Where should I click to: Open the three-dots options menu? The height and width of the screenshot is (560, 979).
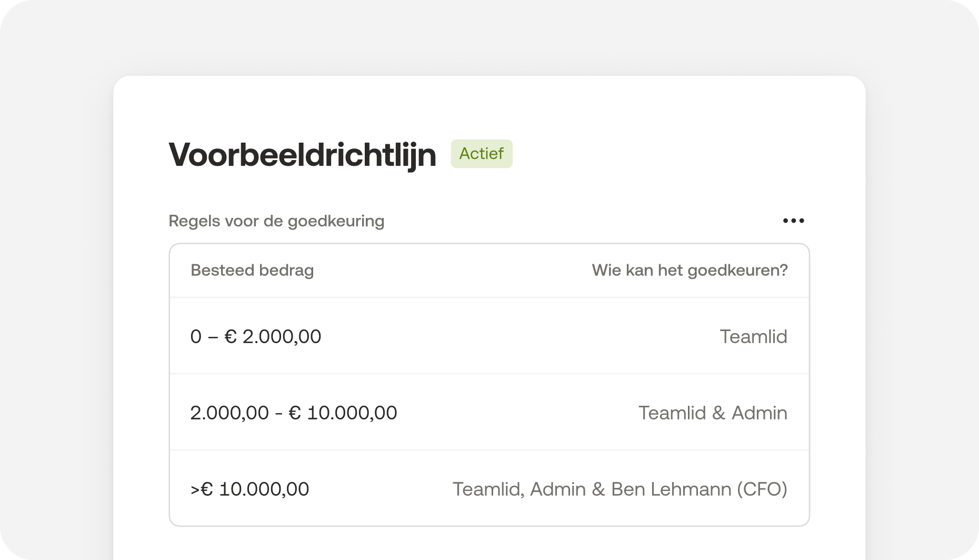tap(793, 221)
